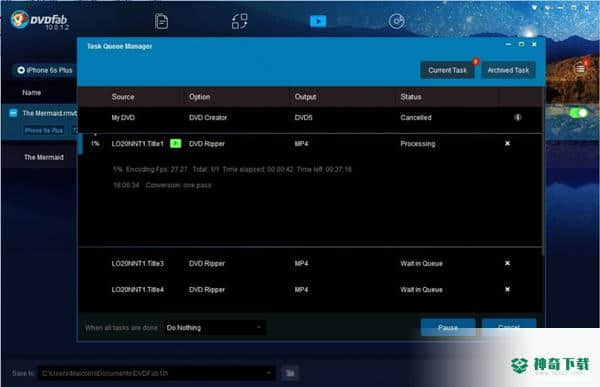This screenshot has height=387, width=600.
Task: Remove the LO20NNT1.Title1 processing task
Action: coord(507,143)
